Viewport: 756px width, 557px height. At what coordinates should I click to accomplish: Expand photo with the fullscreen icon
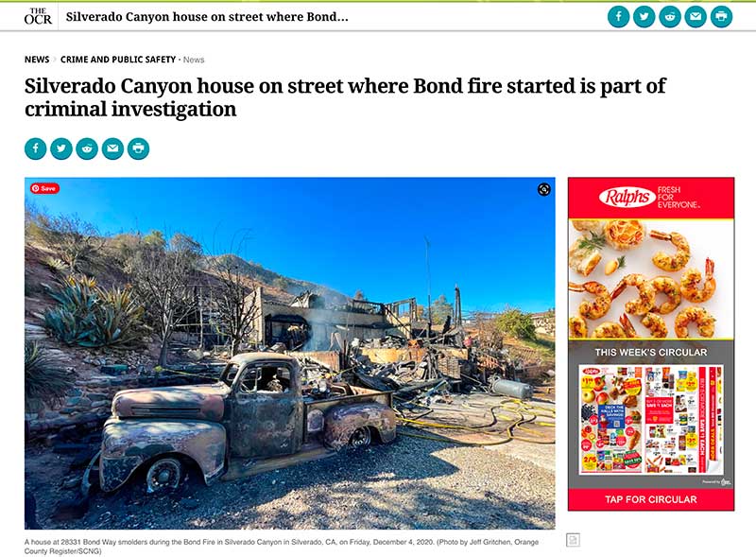point(544,189)
